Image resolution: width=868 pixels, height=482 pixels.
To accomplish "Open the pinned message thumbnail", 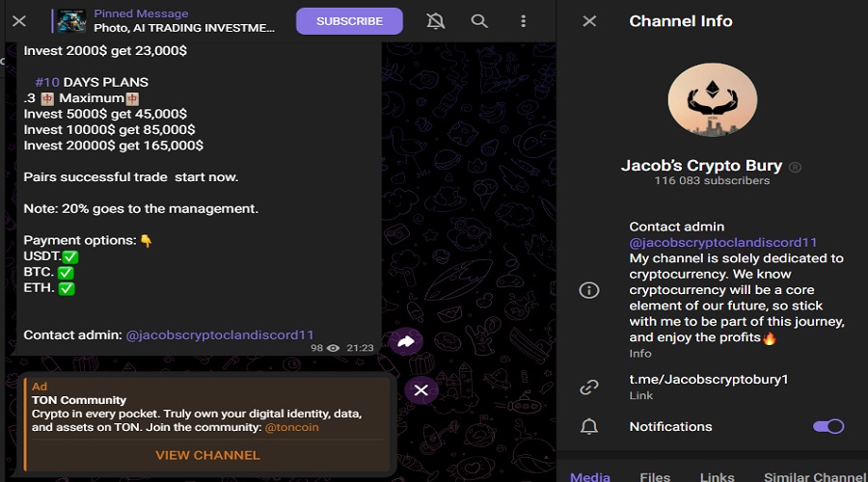I will [71, 21].
